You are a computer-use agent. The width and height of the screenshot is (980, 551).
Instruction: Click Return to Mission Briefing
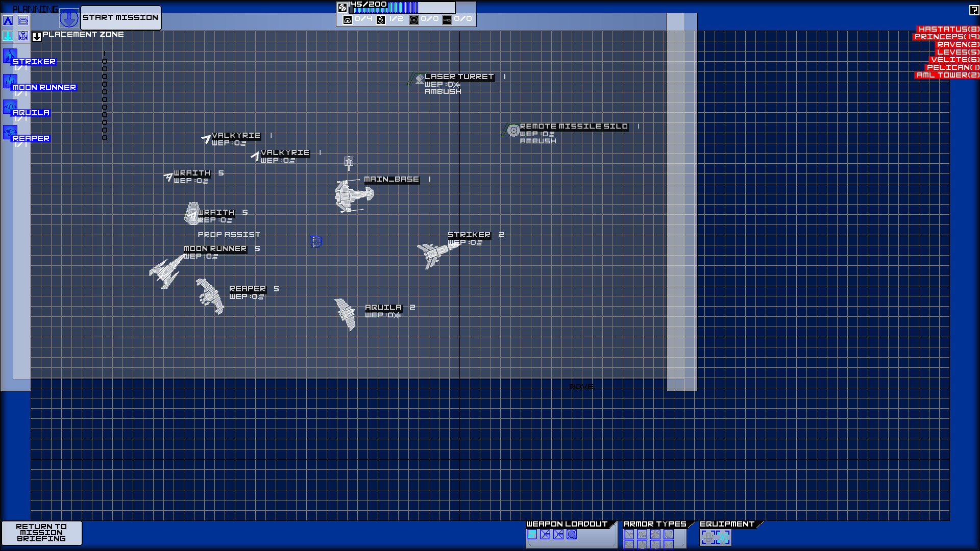(x=42, y=533)
